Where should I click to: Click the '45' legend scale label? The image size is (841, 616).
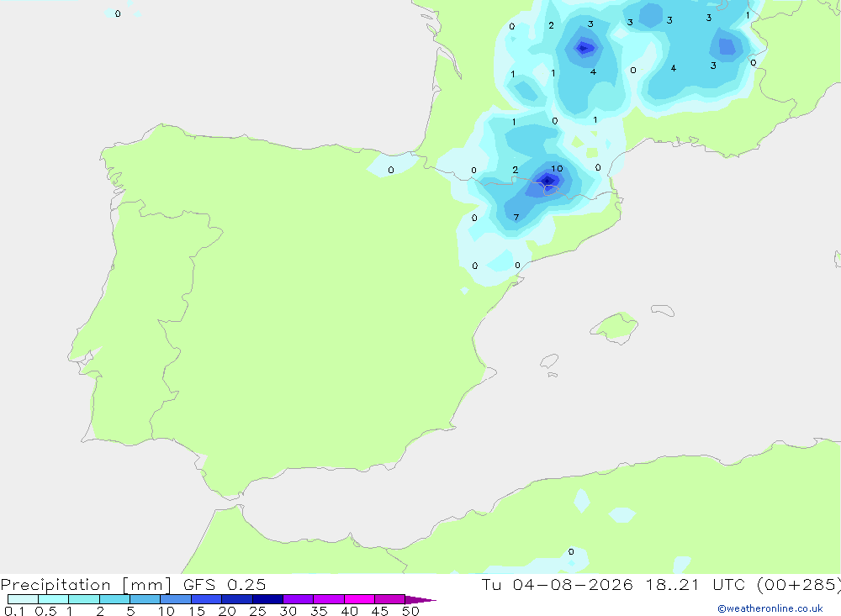[380, 611]
